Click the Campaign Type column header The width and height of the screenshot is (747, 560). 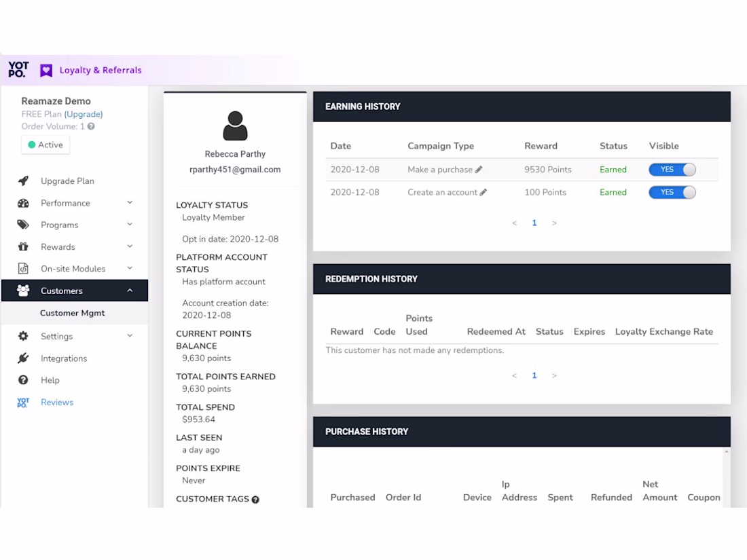[x=441, y=146]
